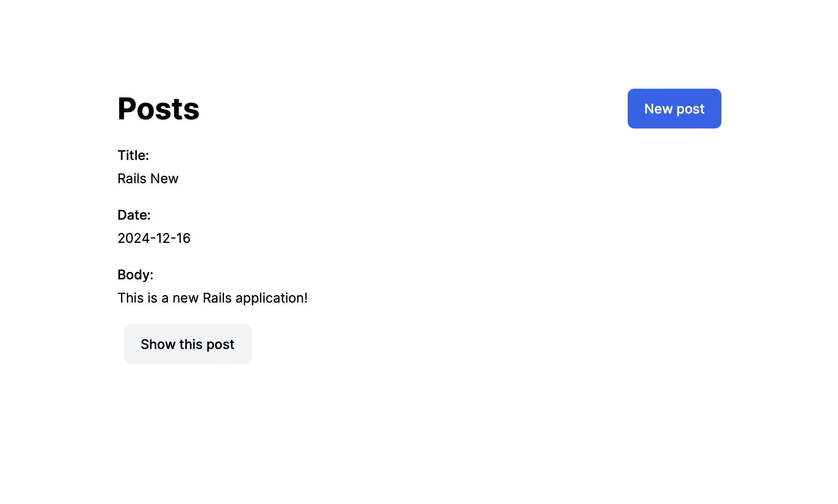This screenshot has height=504, width=838.
Task: Select the Rails New post title text
Action: 148,178
